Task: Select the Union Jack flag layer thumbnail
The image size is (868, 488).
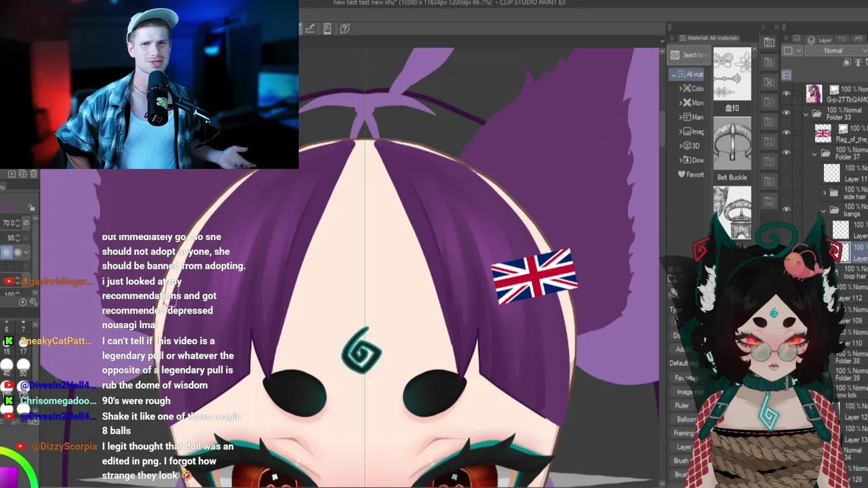Action: tap(823, 133)
